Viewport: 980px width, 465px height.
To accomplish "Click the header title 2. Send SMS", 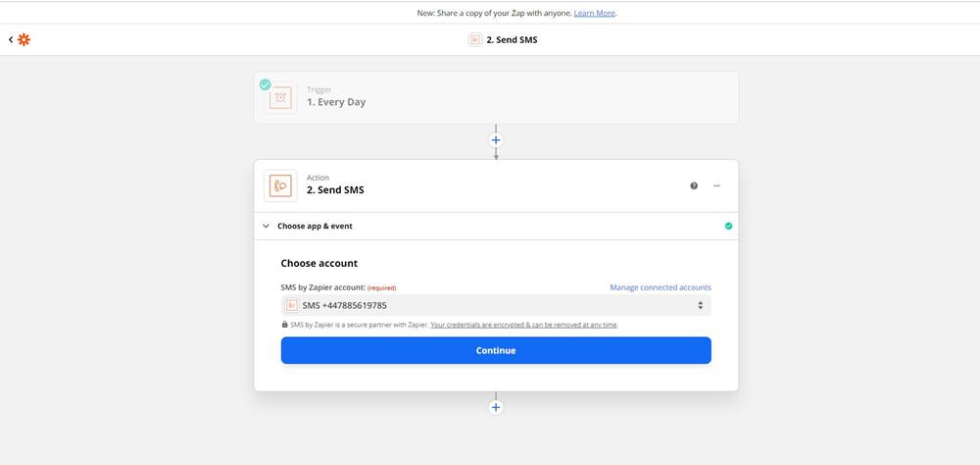I will 512,40.
